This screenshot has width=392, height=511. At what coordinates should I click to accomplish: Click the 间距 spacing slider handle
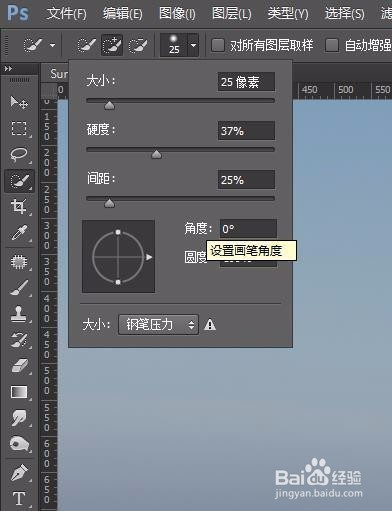[x=109, y=203]
